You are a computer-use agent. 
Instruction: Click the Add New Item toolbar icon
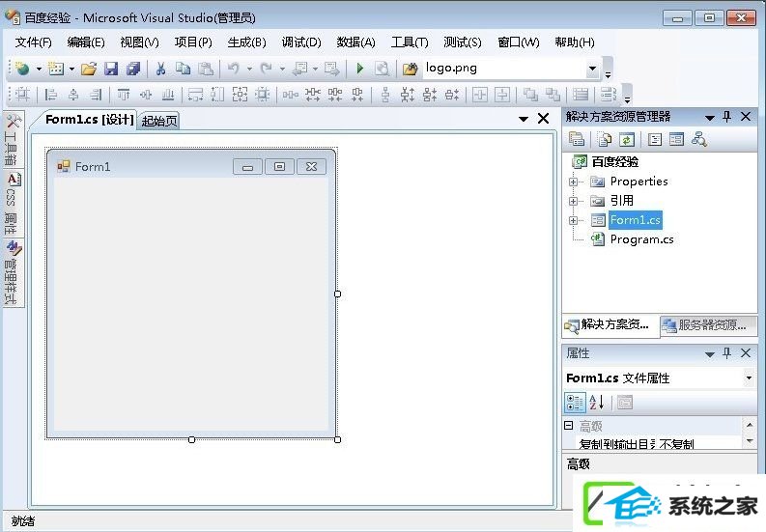click(x=56, y=69)
